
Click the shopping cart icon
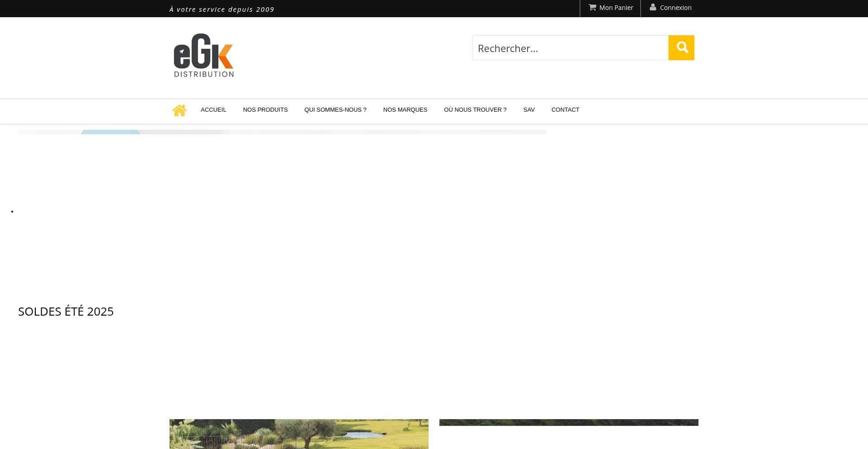tap(592, 7)
